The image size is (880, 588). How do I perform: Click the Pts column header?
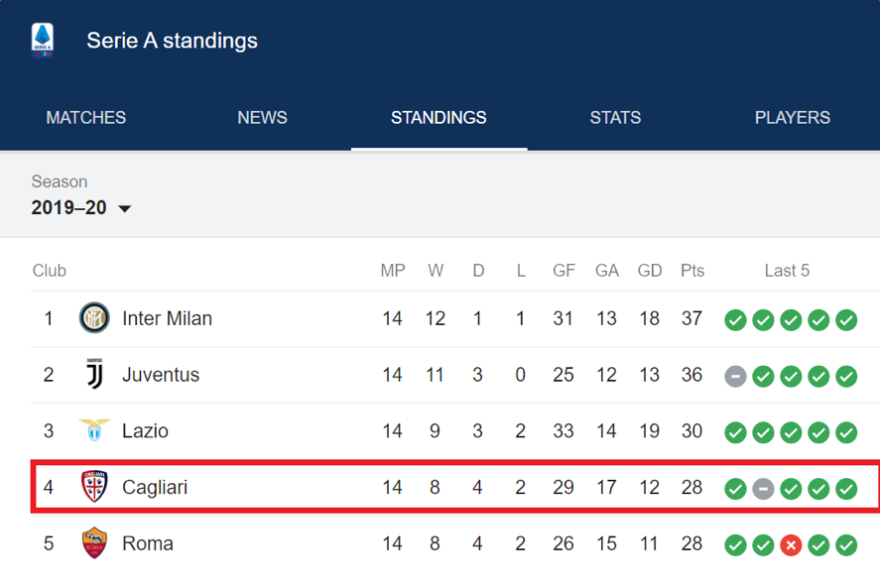[x=691, y=271]
